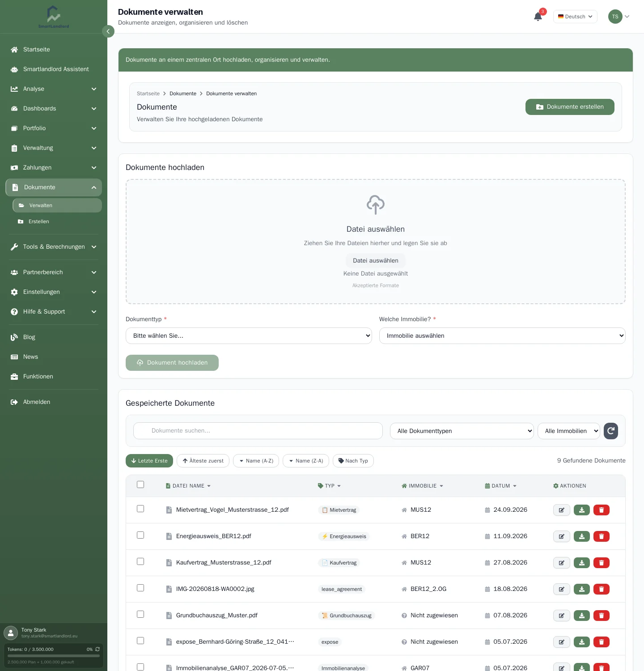
Task: Click the token usage progress bar
Action: click(x=54, y=656)
